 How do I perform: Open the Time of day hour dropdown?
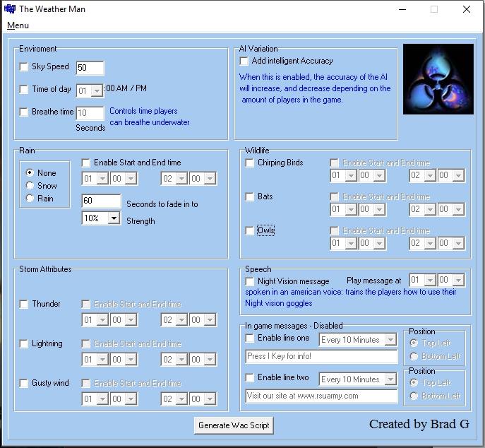click(90, 90)
